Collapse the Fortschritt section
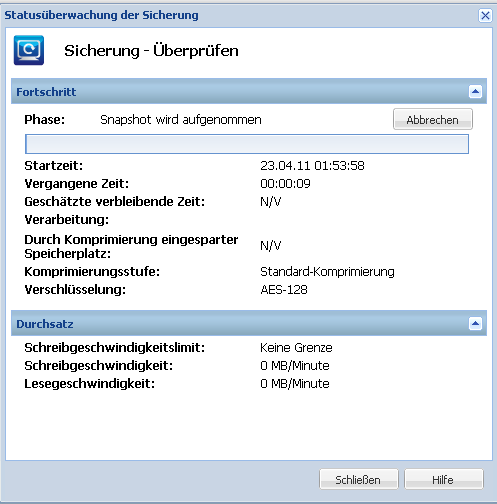Viewport: 497px width, 504px height. point(475,91)
